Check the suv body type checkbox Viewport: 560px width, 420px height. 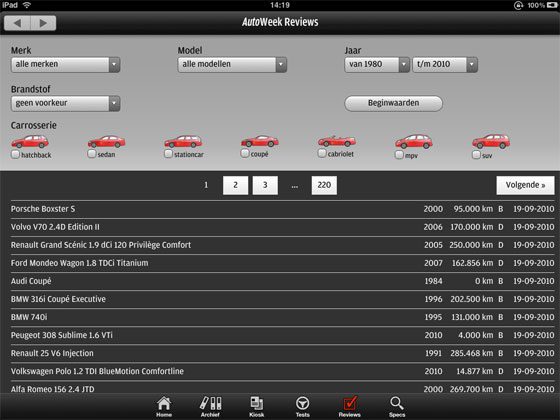[476, 155]
